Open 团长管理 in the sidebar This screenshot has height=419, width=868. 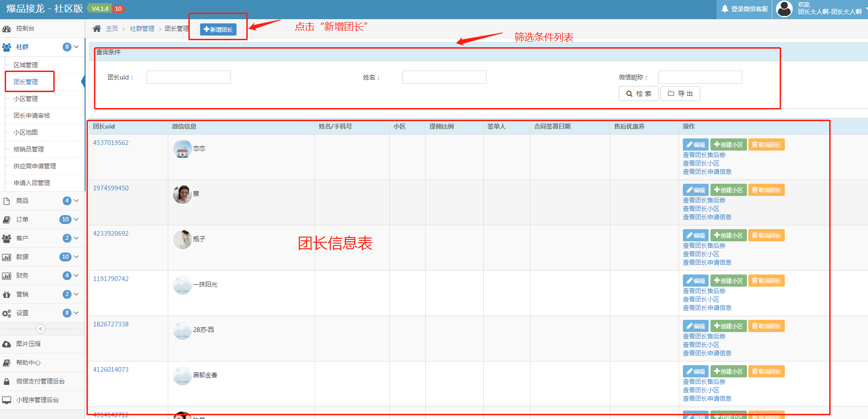pos(26,82)
